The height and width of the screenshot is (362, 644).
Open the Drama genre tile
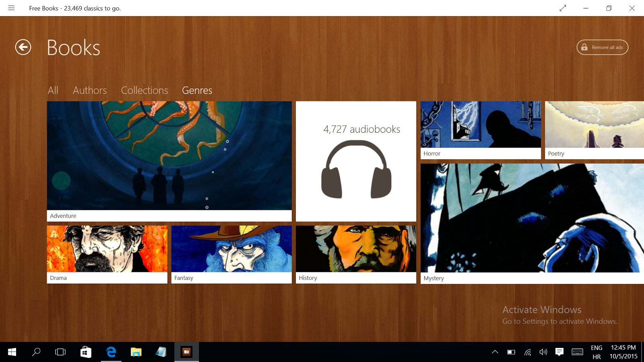[107, 254]
